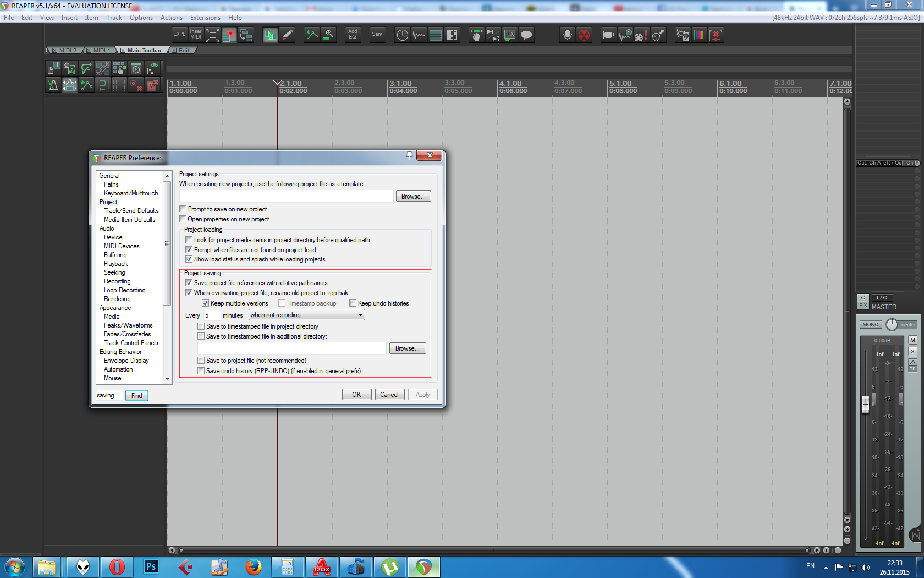Open Photoshop from the Windows taskbar
This screenshot has width=924, height=578.
point(151,566)
